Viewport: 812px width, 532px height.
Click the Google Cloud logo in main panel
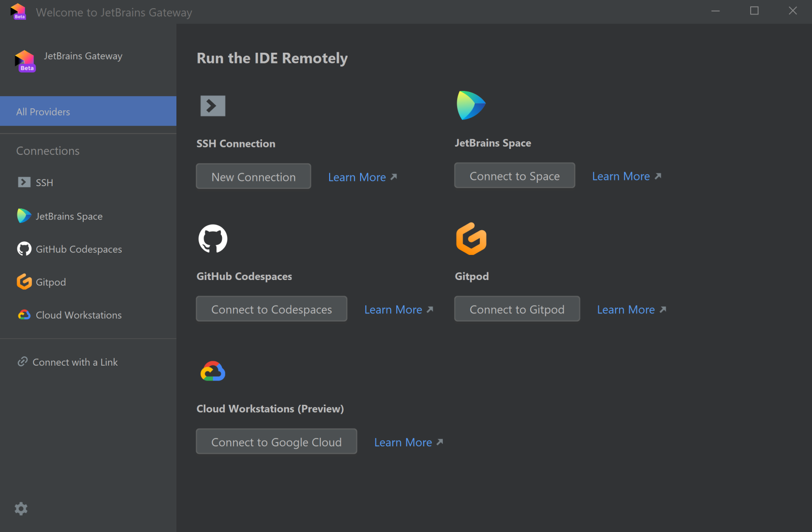213,371
